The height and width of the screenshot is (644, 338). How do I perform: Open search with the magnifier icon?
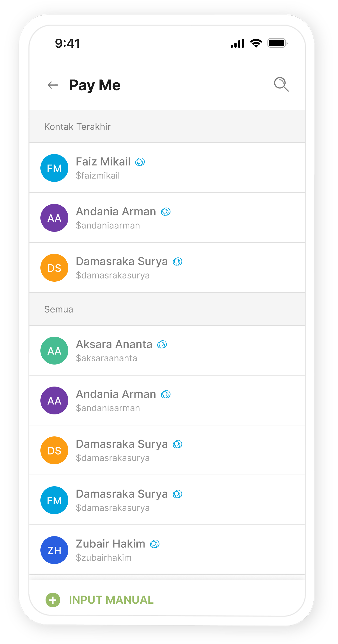pyautogui.click(x=281, y=85)
